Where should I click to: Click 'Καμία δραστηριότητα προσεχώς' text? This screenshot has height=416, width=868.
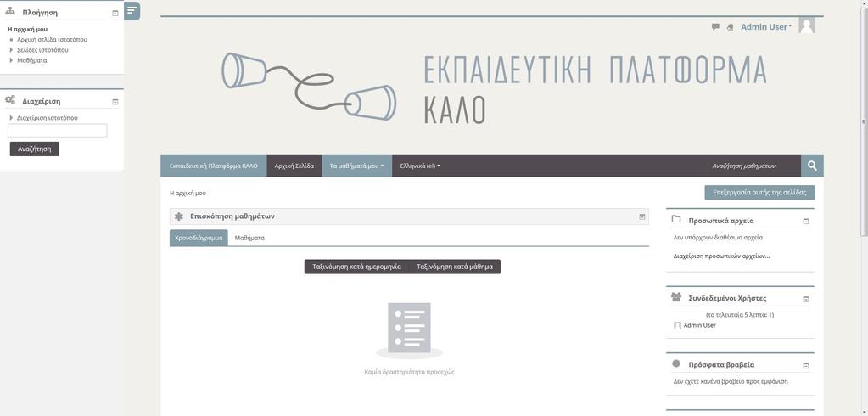point(410,372)
